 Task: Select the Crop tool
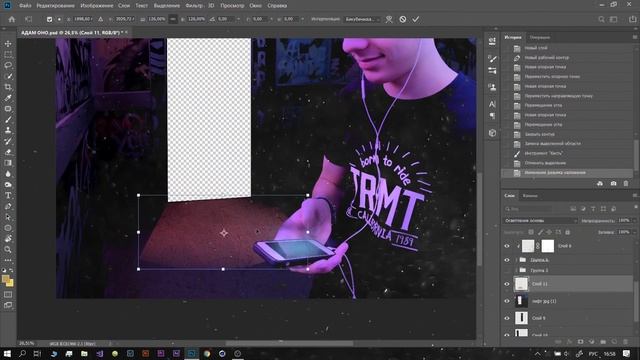[8, 87]
